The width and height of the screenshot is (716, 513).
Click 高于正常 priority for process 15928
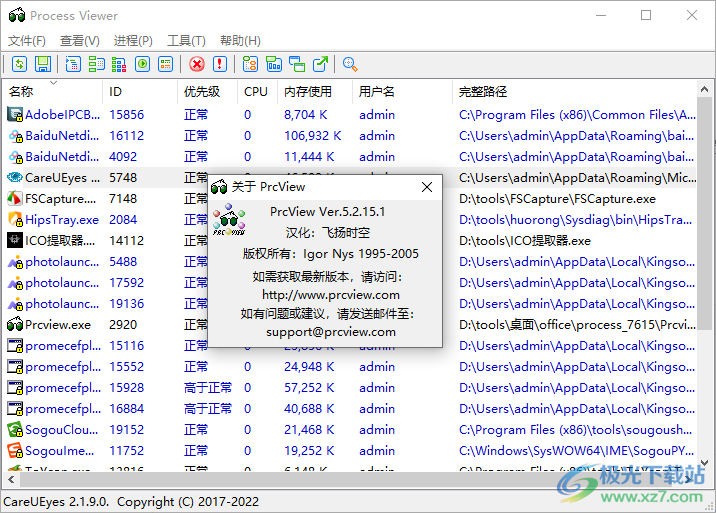[x=208, y=388]
